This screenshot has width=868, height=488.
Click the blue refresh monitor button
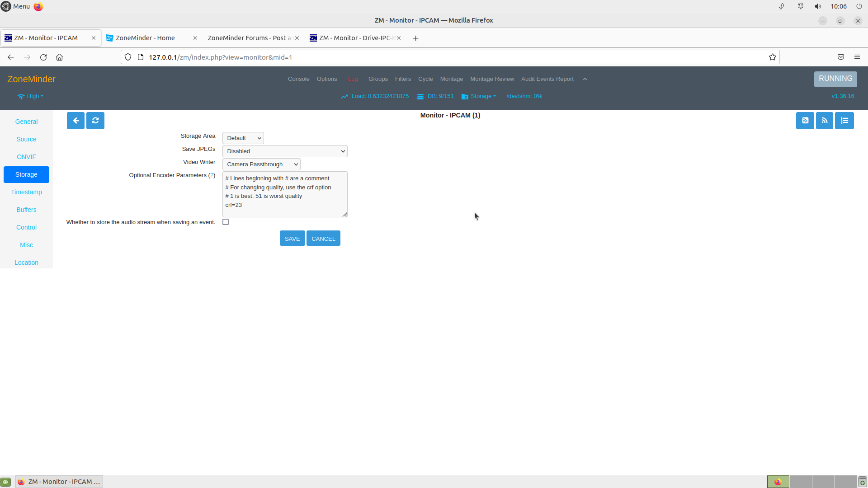(x=95, y=121)
